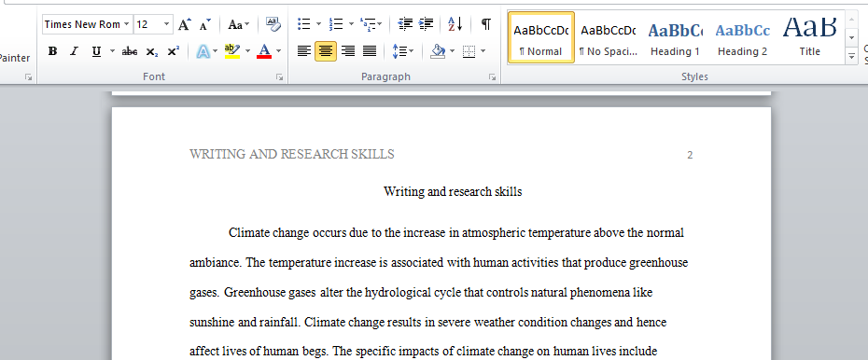This screenshot has width=868, height=360.
Task: Expand the full Styles gallery
Action: click(851, 55)
